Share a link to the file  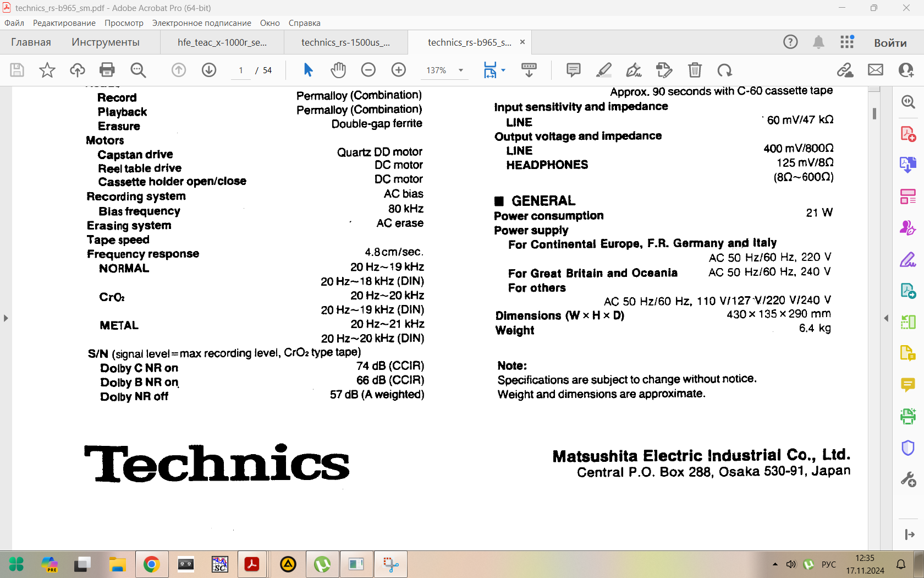tap(845, 70)
